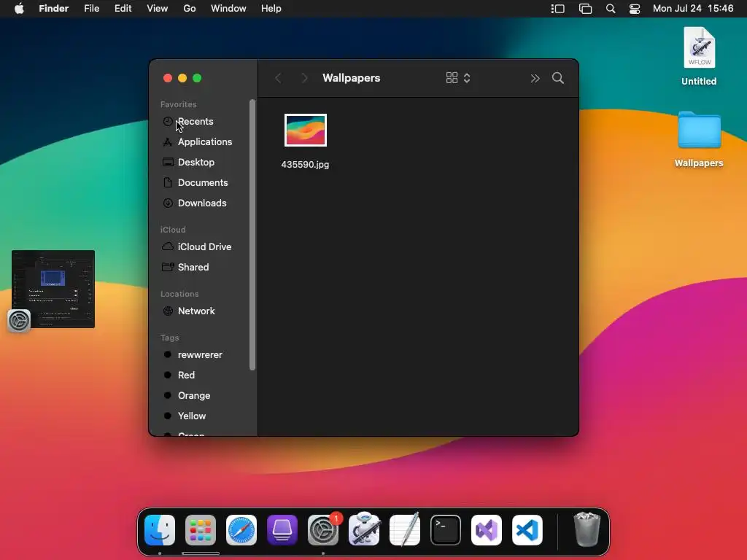Click the window tiling menu bar icon
Image resolution: width=747 pixels, height=560 pixels.
(x=586, y=9)
